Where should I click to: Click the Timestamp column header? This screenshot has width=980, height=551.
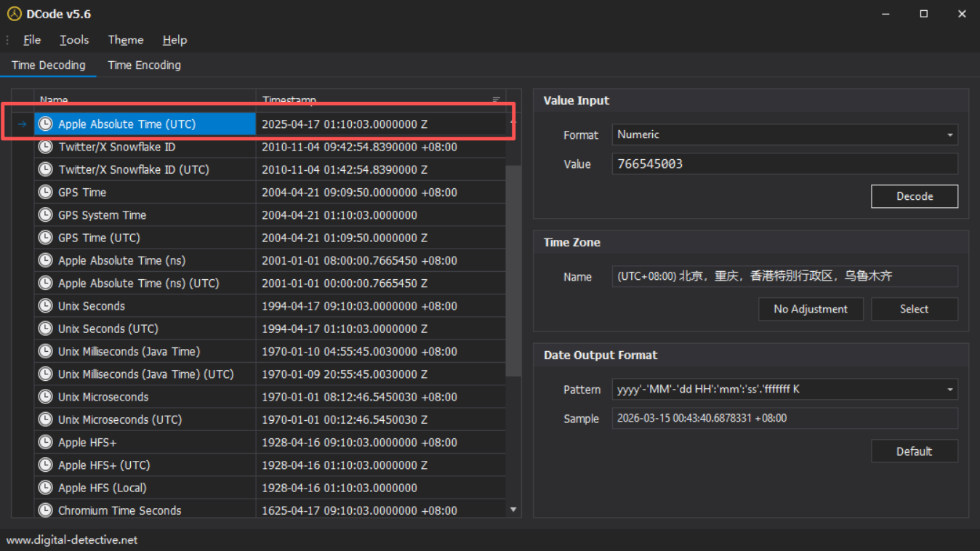381,100
